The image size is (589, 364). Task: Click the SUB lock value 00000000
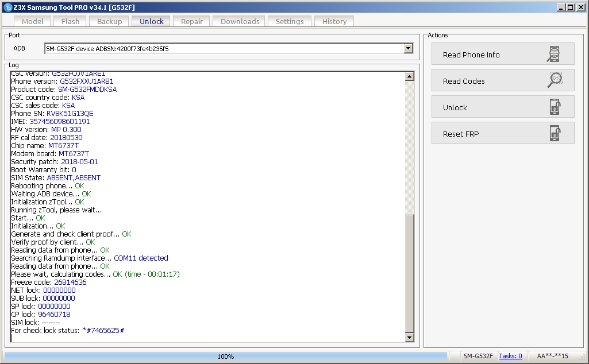59,299
